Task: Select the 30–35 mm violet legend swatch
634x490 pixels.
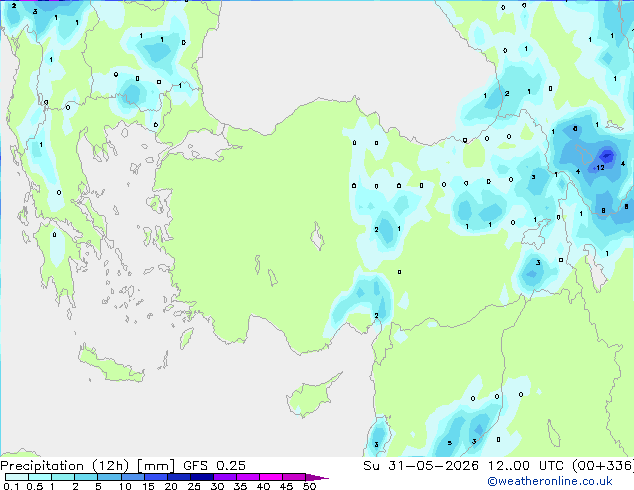Action: (x=224, y=477)
